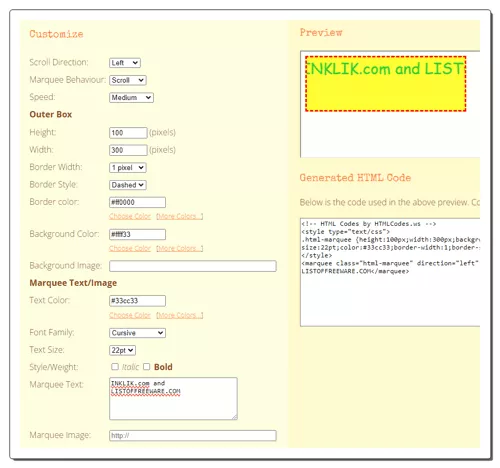
Task: Click Choose Color under Border color
Action: (x=130, y=216)
